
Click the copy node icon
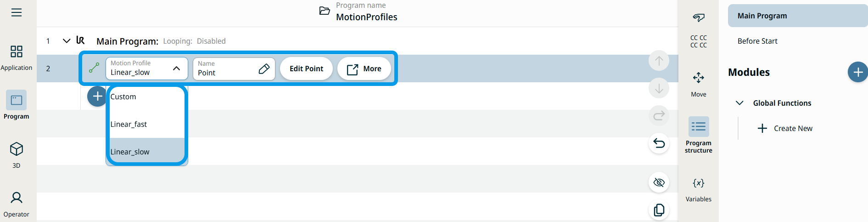[x=659, y=210]
